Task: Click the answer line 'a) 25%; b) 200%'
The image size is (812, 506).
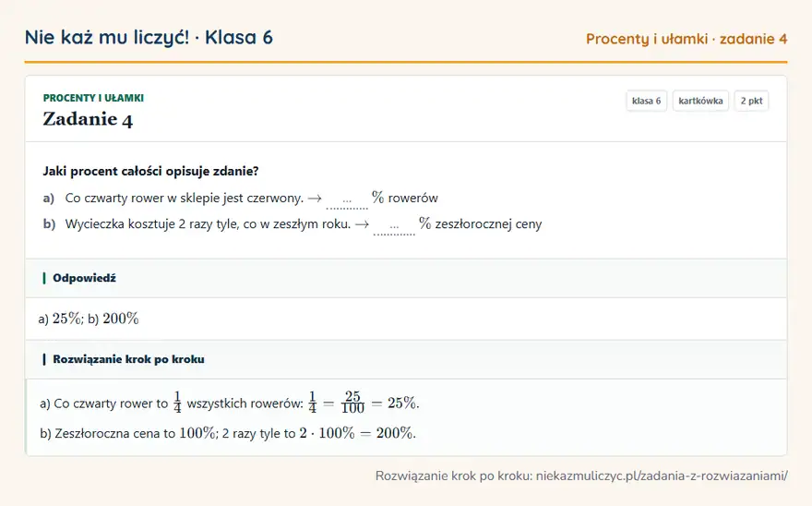Action: click(x=89, y=319)
